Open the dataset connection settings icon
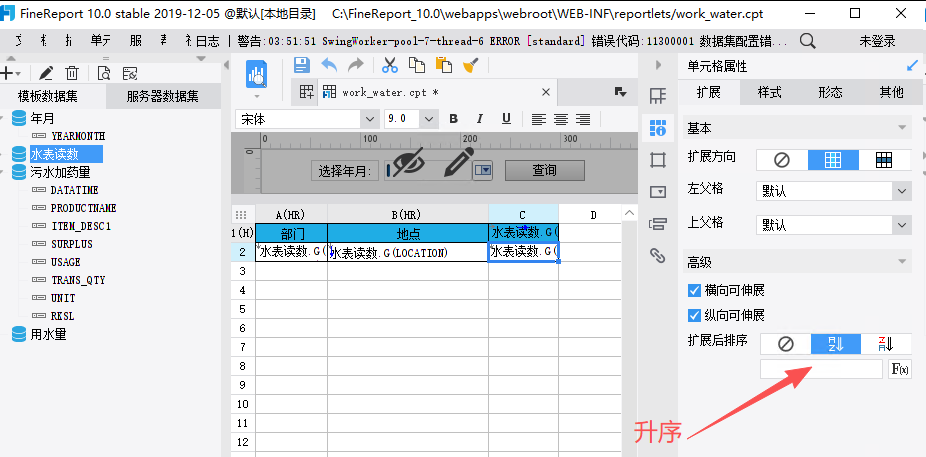The width and height of the screenshot is (926, 457). tap(129, 73)
